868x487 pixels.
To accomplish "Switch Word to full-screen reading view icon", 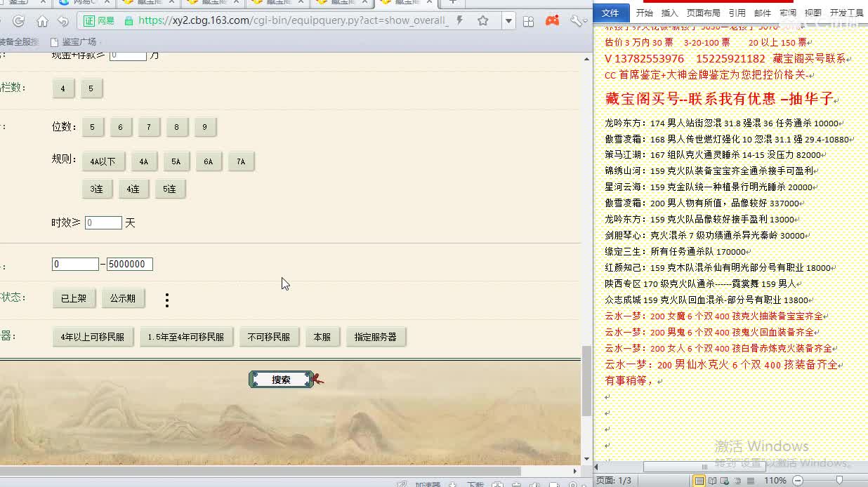I will [713, 481].
